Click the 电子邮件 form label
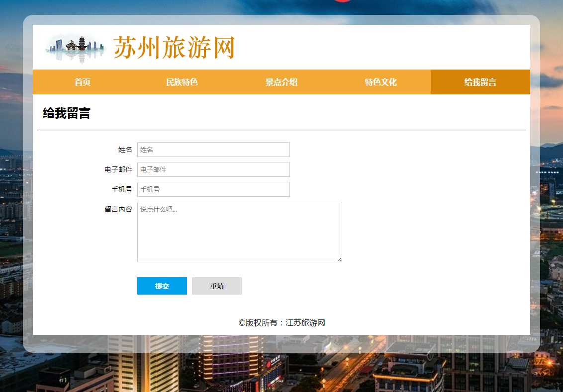 (x=118, y=169)
